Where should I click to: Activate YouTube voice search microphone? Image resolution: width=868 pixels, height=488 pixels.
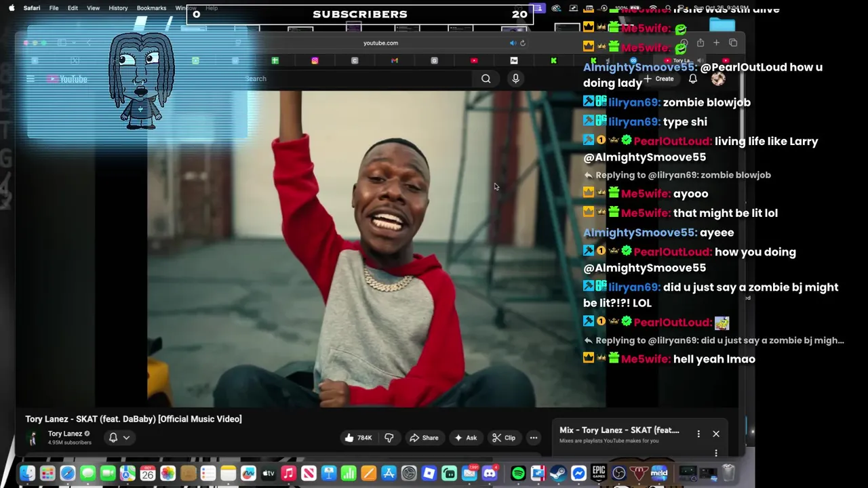[x=515, y=79]
